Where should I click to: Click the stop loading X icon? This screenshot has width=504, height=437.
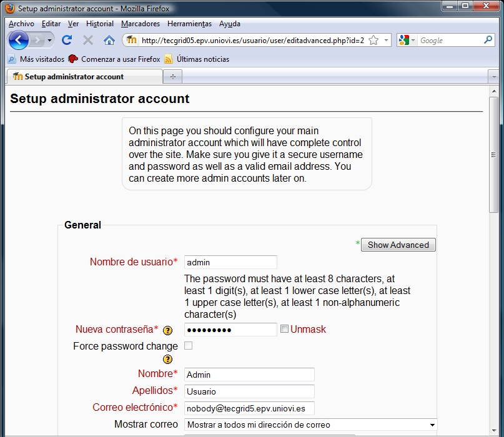(88, 40)
